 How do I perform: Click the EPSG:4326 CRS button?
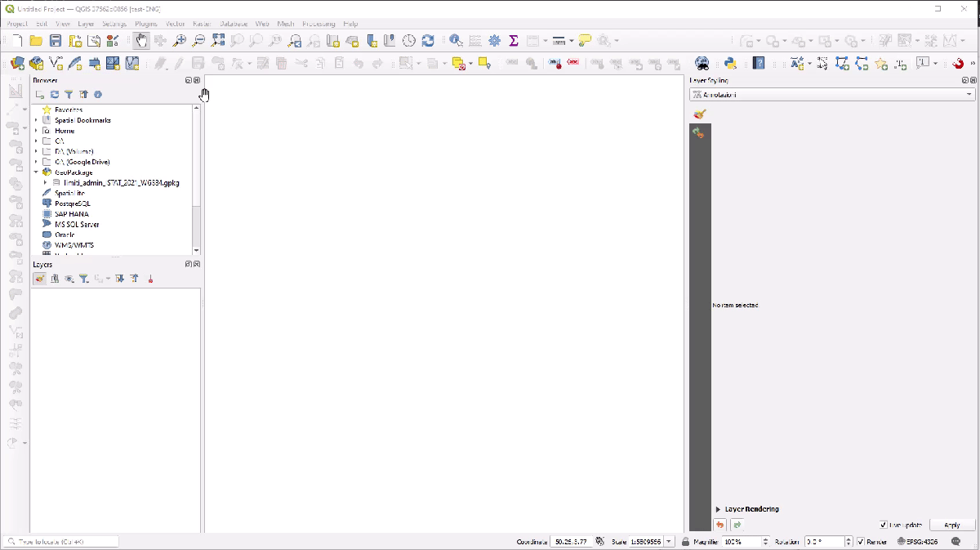tap(918, 542)
